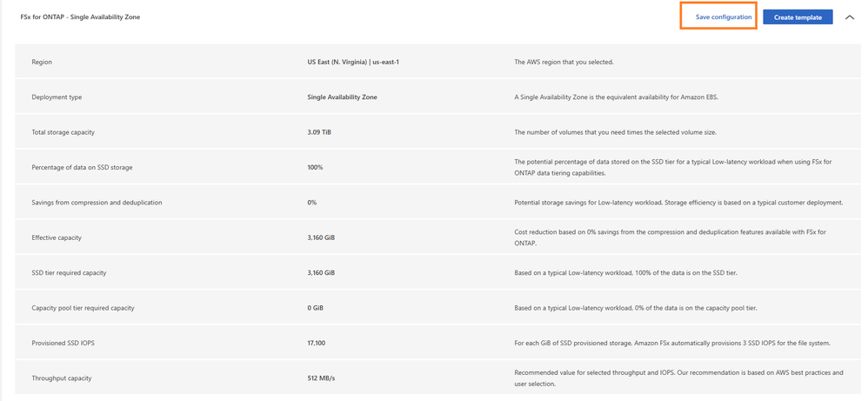The height and width of the screenshot is (401, 868).
Task: Select the Provisioned SSD IOPS label
Action: [x=63, y=344]
